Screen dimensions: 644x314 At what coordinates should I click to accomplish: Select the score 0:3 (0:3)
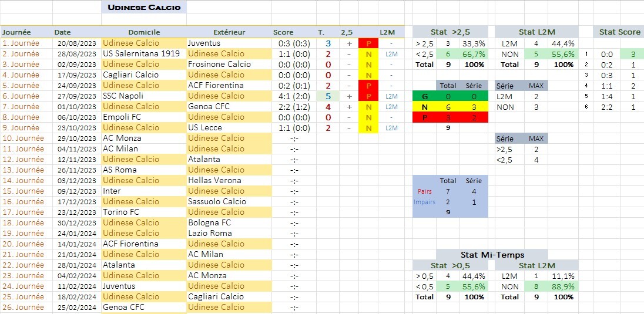(x=294, y=43)
